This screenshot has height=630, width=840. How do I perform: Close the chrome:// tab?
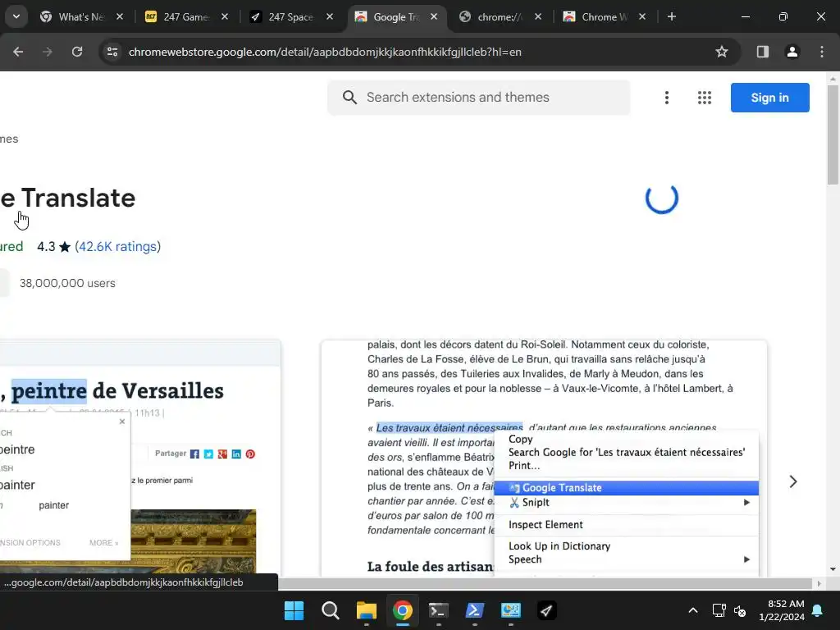pos(538,16)
